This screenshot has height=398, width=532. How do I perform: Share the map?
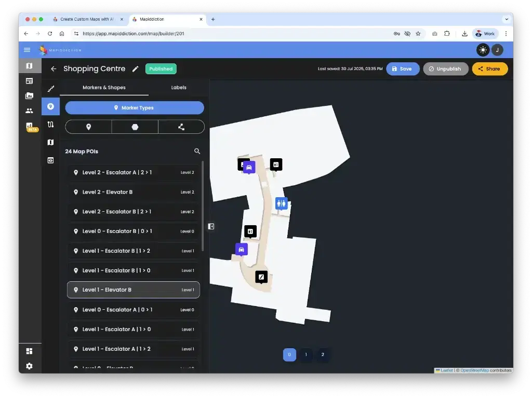pos(490,69)
